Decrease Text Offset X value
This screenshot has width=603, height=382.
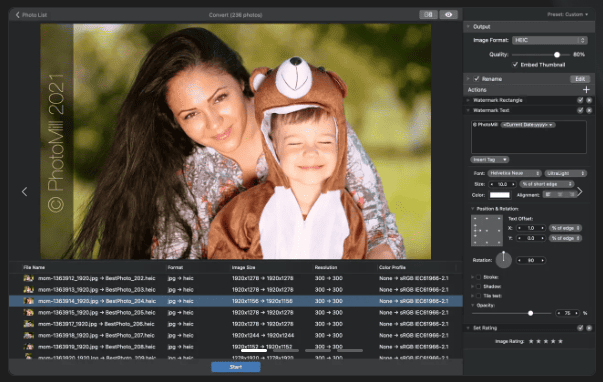point(520,228)
